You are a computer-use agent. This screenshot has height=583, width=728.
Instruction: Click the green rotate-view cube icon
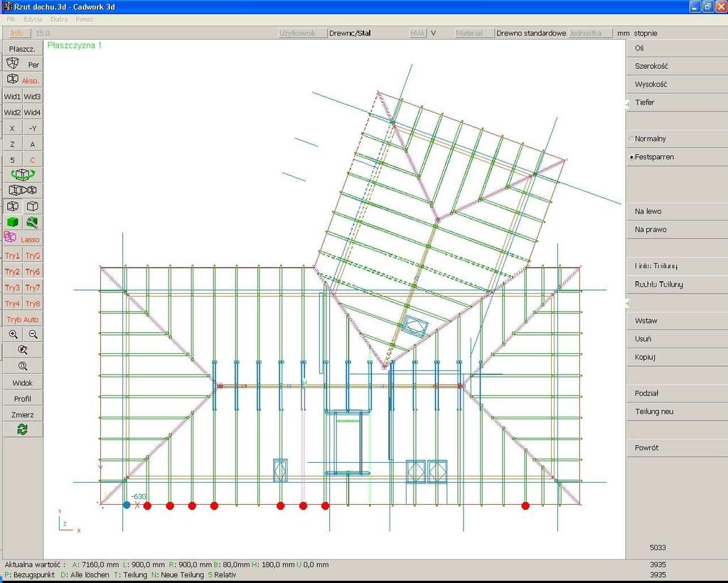[22, 174]
